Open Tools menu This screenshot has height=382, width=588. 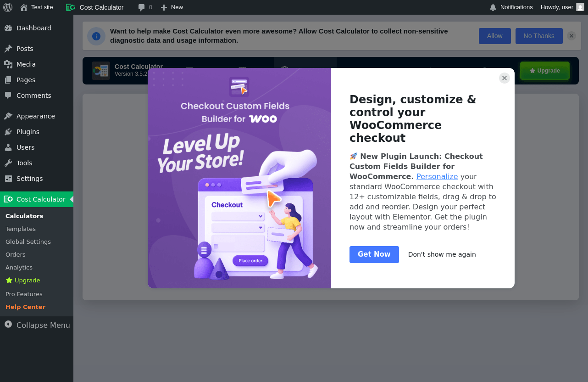[x=37, y=163]
